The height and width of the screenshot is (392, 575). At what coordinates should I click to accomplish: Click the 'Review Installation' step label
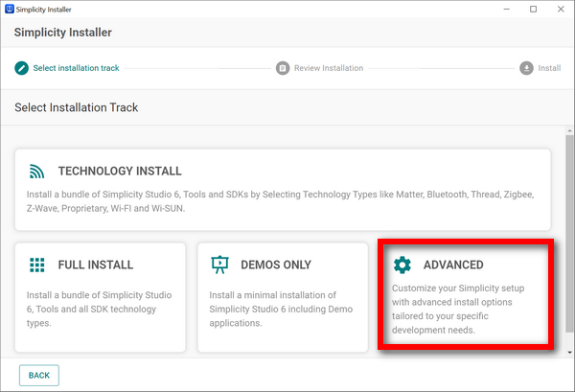point(329,68)
